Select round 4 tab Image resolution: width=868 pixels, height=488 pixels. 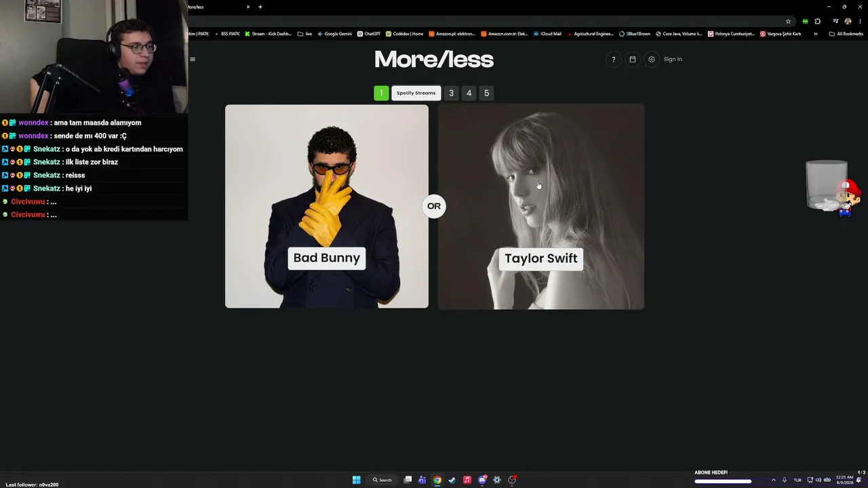pyautogui.click(x=469, y=93)
